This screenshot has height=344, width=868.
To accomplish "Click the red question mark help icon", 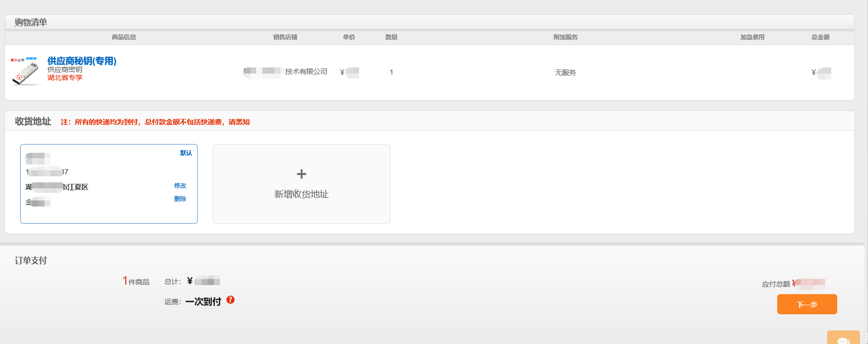I will (230, 300).
